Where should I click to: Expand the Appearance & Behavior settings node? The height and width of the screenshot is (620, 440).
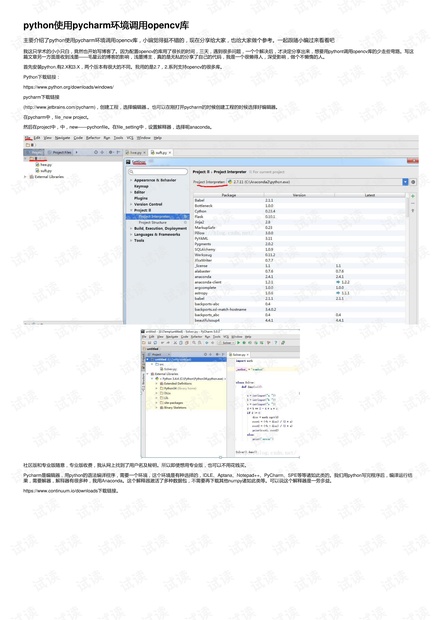point(131,180)
